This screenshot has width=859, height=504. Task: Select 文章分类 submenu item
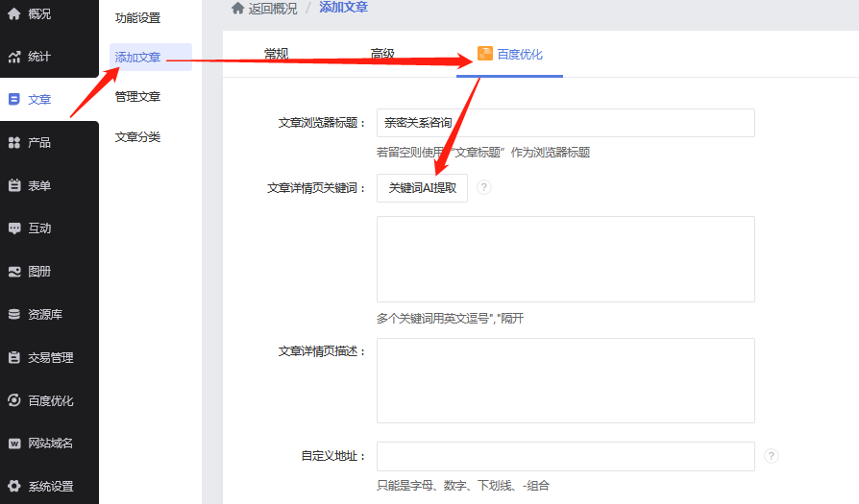click(x=137, y=137)
